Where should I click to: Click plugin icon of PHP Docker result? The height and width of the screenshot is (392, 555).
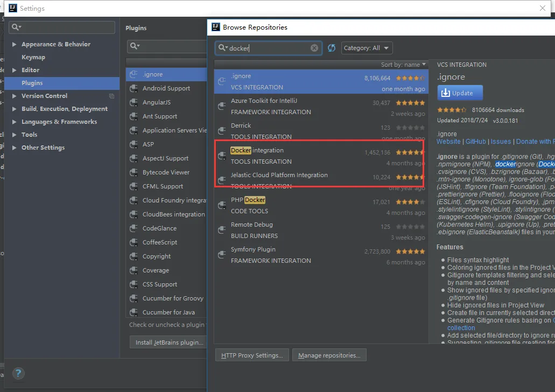[x=222, y=205]
